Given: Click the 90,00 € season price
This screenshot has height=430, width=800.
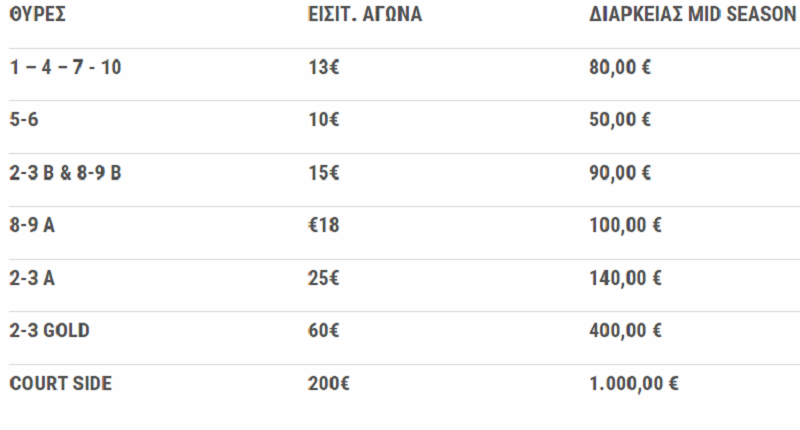Looking at the screenshot, I should pyautogui.click(x=620, y=173).
